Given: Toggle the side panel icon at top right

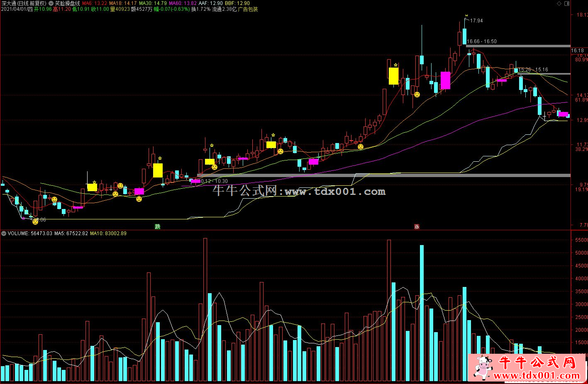Looking at the screenshot, I should click(x=567, y=3).
